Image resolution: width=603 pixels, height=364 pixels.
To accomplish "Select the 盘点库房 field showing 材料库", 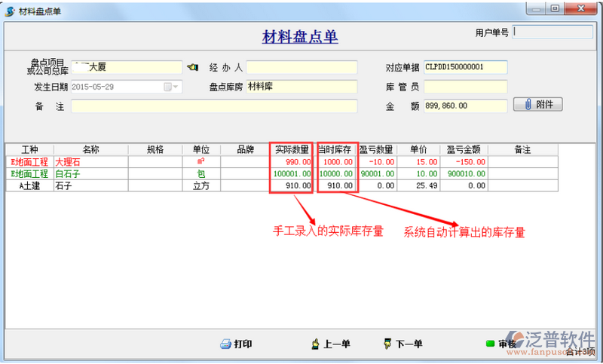I will click(301, 87).
